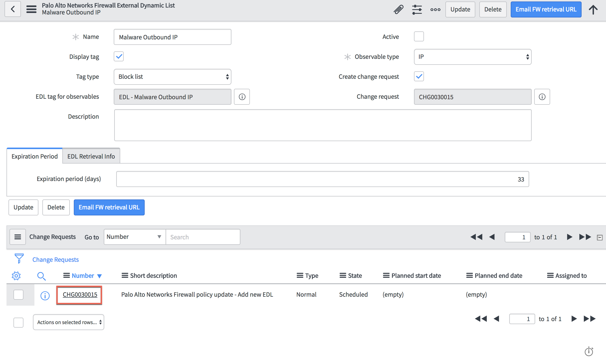The width and height of the screenshot is (606, 364).
Task: Open the Observable type dropdown
Action: pyautogui.click(x=473, y=57)
